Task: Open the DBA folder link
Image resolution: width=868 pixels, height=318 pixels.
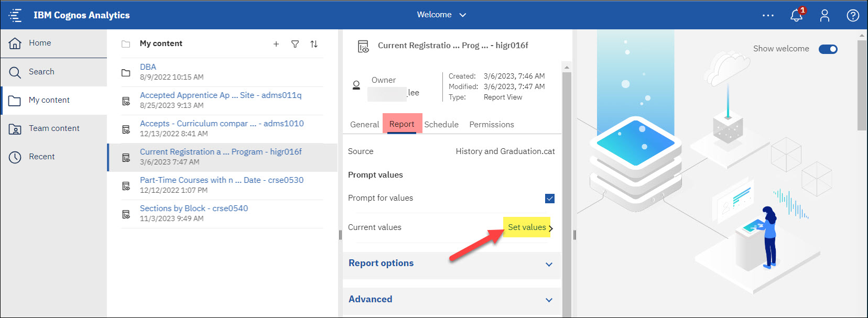Action: click(148, 67)
